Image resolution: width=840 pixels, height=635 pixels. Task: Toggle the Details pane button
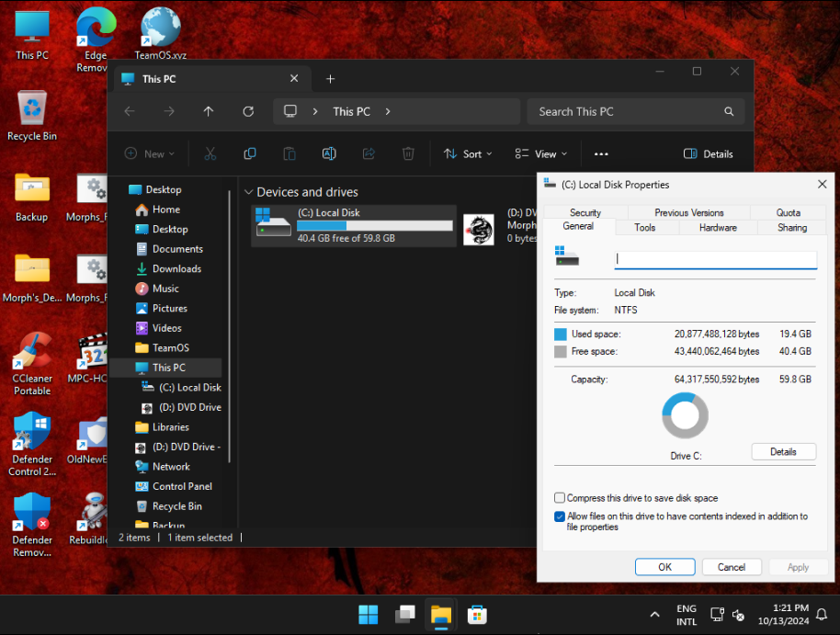click(708, 154)
